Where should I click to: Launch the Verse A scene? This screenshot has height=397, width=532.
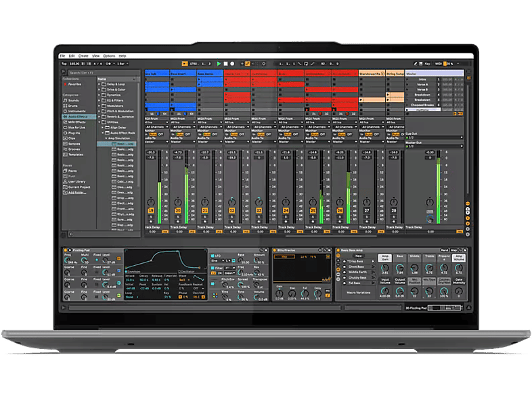tap(407, 85)
